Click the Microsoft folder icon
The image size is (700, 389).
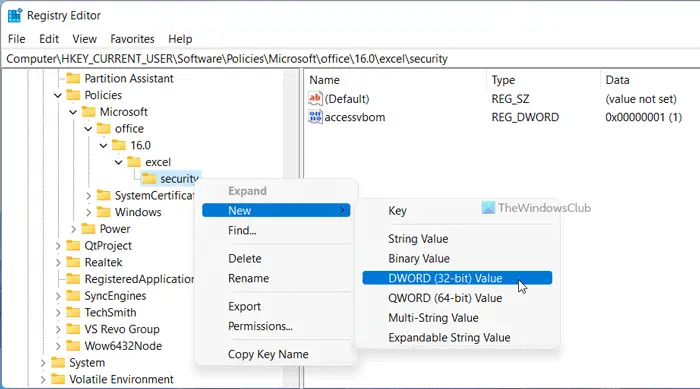coord(88,112)
